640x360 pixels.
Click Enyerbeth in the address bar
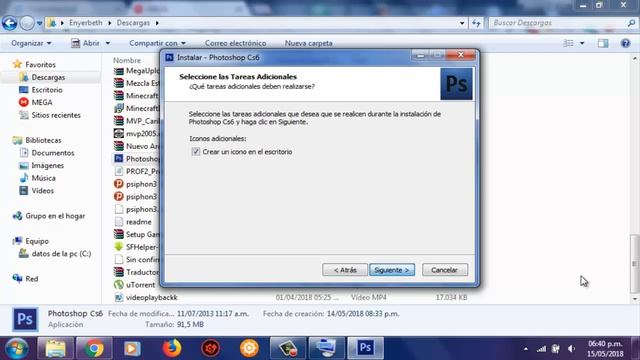(x=86, y=23)
